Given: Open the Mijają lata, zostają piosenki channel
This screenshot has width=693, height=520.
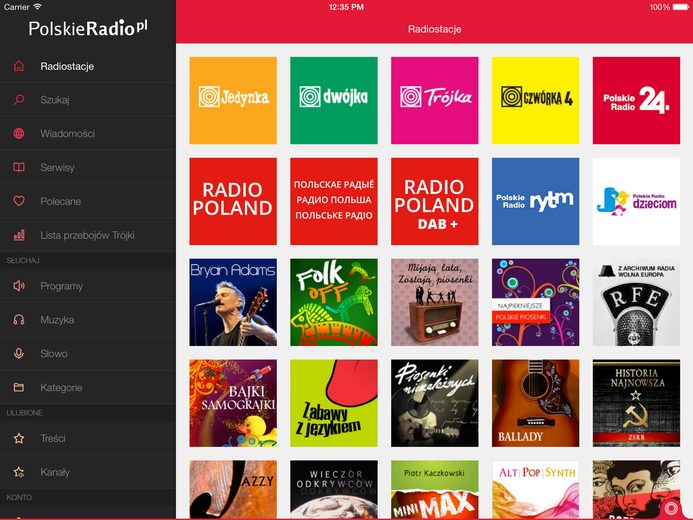Looking at the screenshot, I should pos(434,302).
